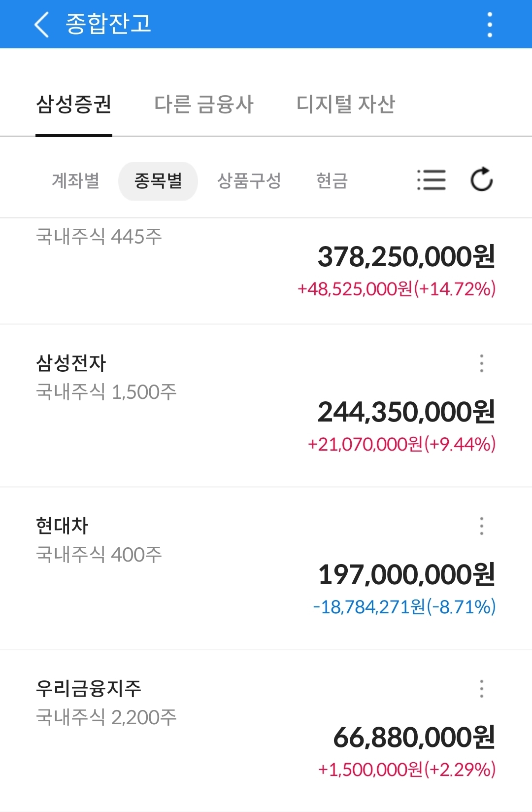Open 우리금융지주 stock holding
Image resolution: width=532 pixels, height=812 pixels.
89,689
